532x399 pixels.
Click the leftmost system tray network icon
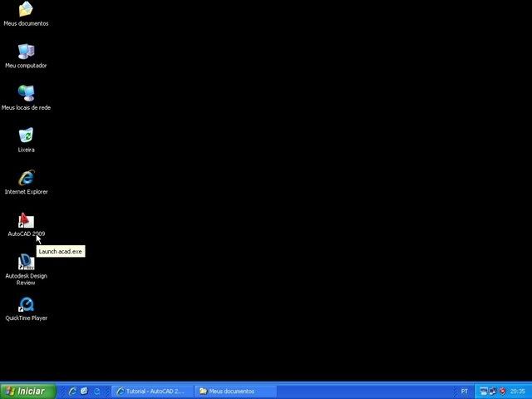[484, 391]
